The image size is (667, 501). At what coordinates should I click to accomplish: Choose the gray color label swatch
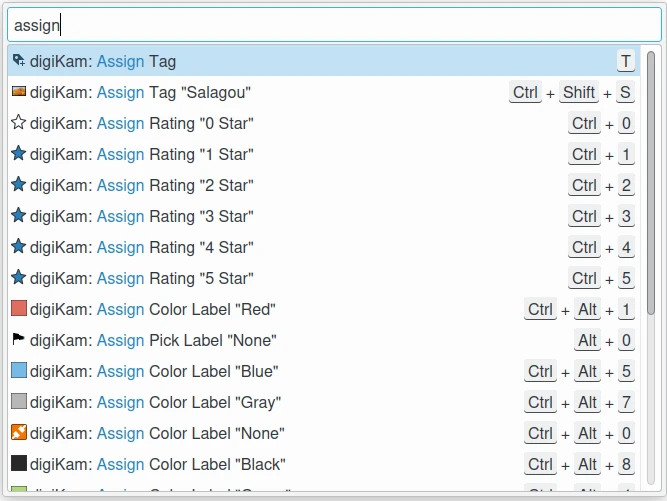click(18, 402)
